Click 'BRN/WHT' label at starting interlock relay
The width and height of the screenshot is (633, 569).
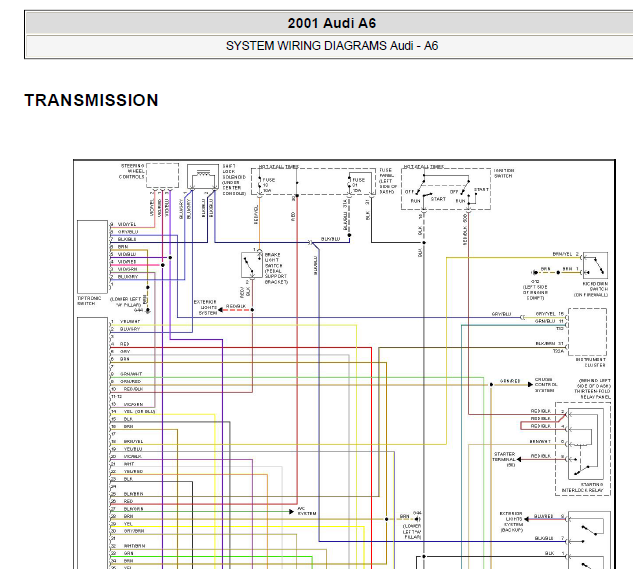point(541,441)
